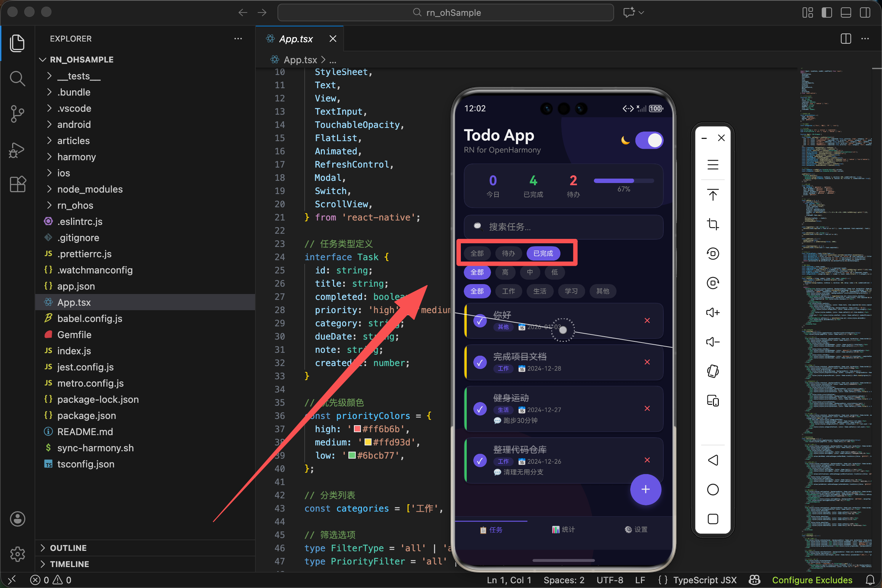Click the emulator volume up icon
882x588 pixels.
(713, 312)
